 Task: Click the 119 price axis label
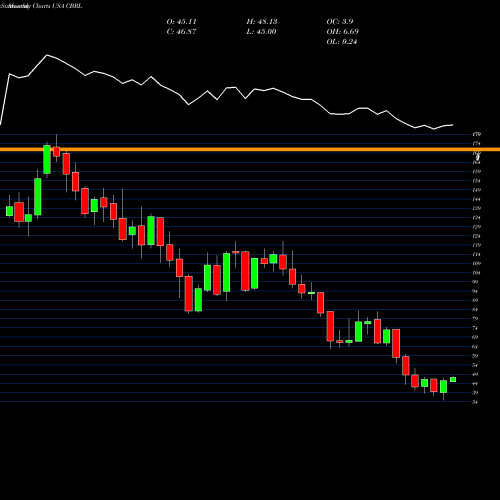point(476,245)
